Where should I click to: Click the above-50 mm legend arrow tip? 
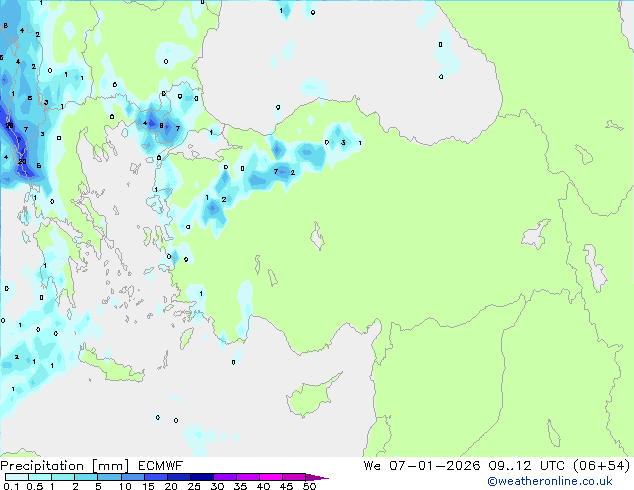[317, 477]
